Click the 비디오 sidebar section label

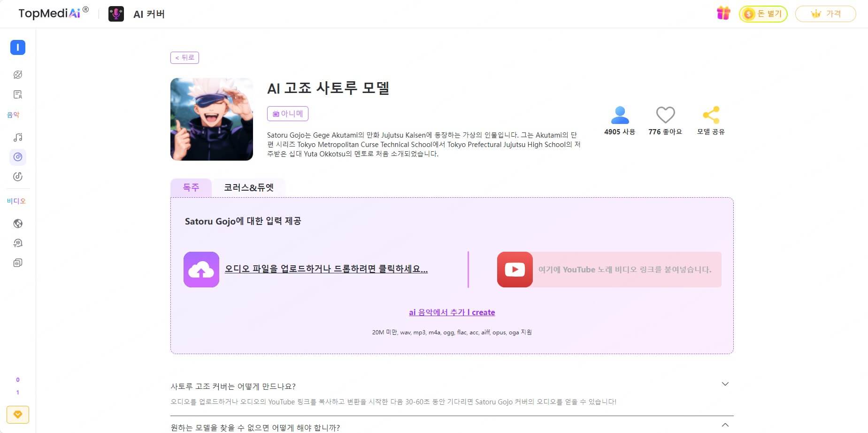(16, 201)
